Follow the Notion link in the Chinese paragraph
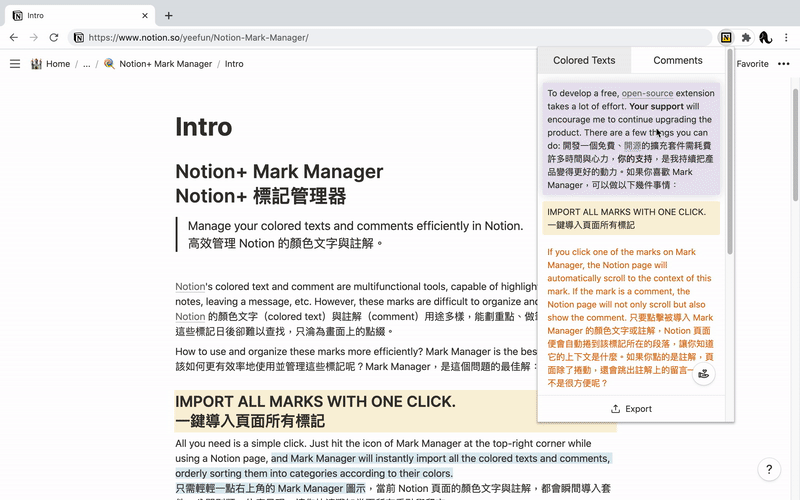This screenshot has width=800, height=500. point(190,316)
